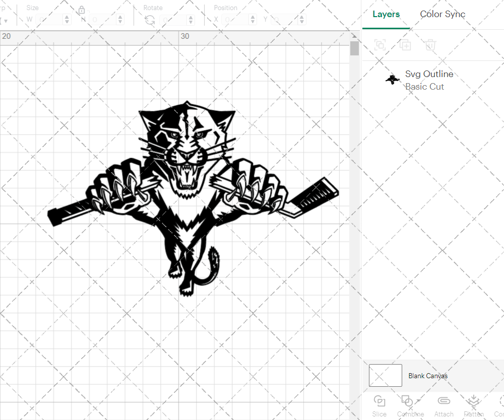This screenshot has width=504, height=420.
Task: Switch to the Color Sync tab
Action: [x=443, y=14]
